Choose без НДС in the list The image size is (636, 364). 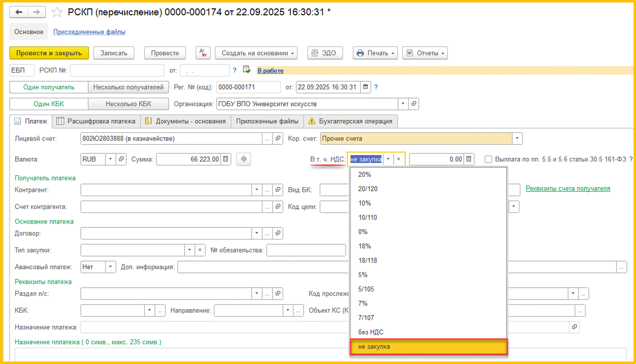click(x=428, y=332)
